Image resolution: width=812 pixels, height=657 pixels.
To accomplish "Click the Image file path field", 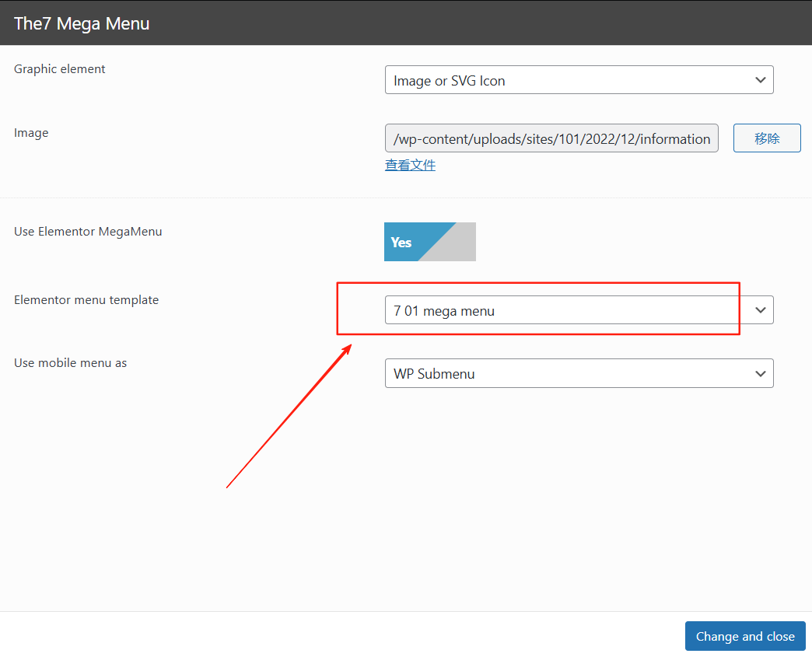I will [551, 138].
